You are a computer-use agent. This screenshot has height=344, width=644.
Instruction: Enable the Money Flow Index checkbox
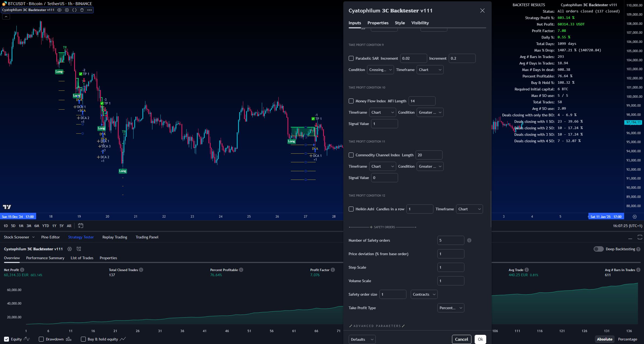(x=351, y=101)
